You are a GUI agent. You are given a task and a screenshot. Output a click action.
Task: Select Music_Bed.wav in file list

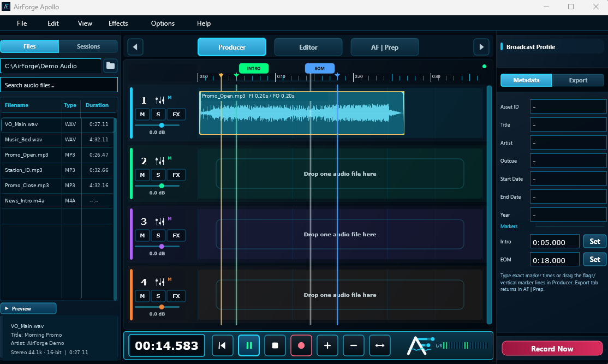pos(58,140)
